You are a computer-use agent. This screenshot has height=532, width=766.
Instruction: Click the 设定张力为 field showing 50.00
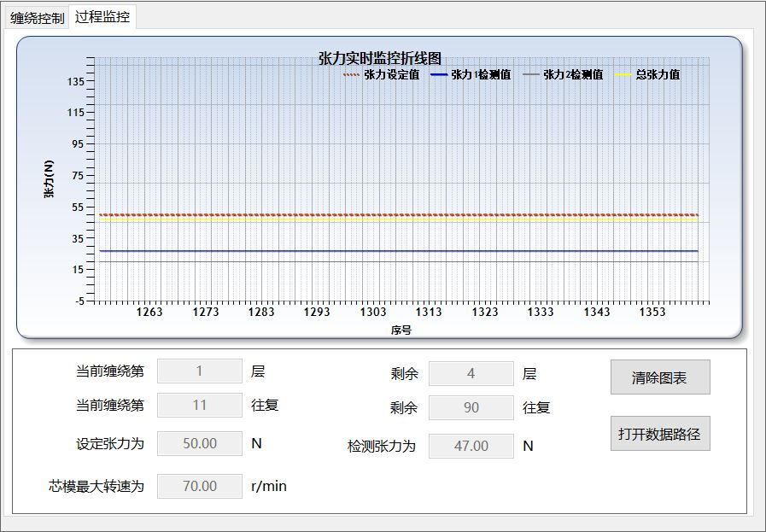199,443
